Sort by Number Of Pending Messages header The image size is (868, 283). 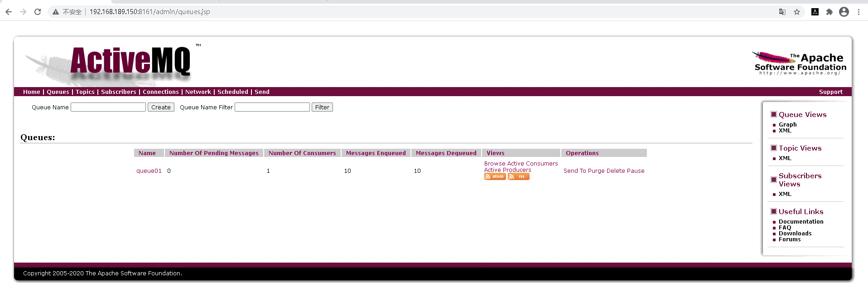click(214, 153)
